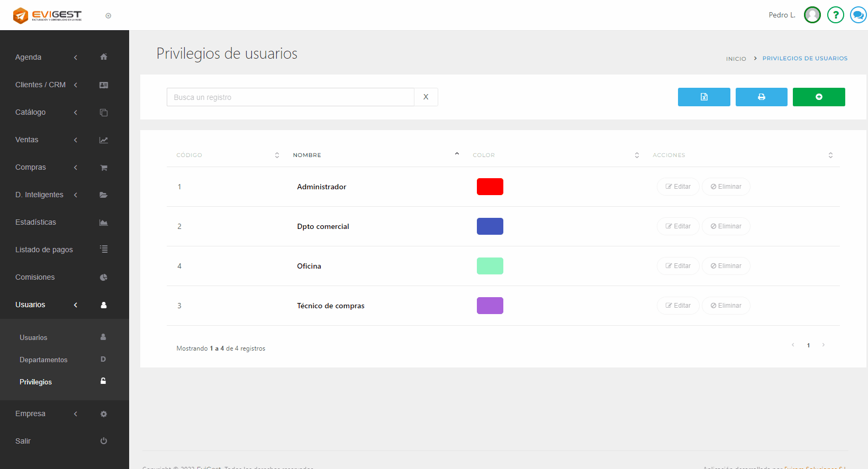Expand the Clientes / CRM menu
The width and height of the screenshot is (868, 469).
tap(47, 85)
